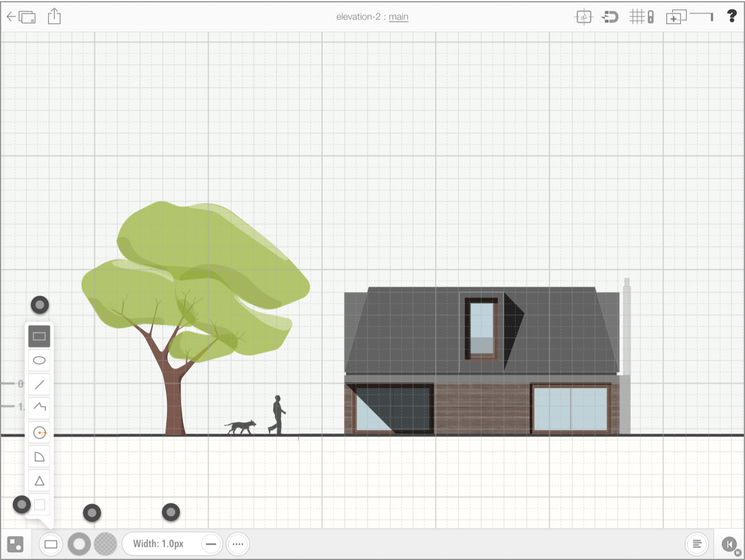Select the Ellipse shape tool

tap(40, 360)
